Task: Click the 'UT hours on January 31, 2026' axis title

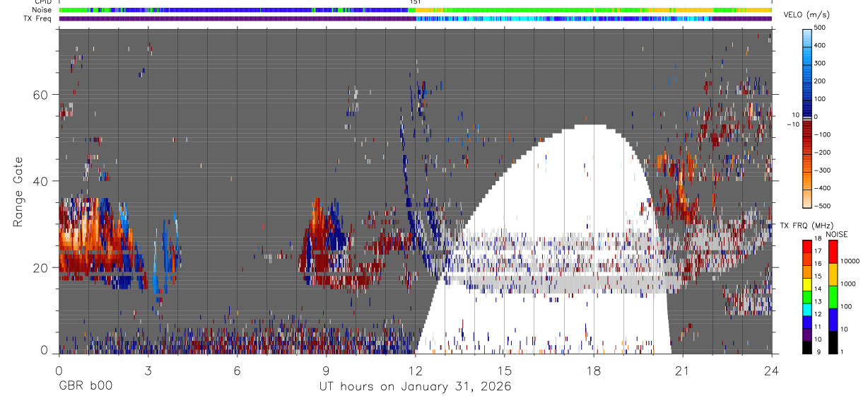Action: point(415,387)
